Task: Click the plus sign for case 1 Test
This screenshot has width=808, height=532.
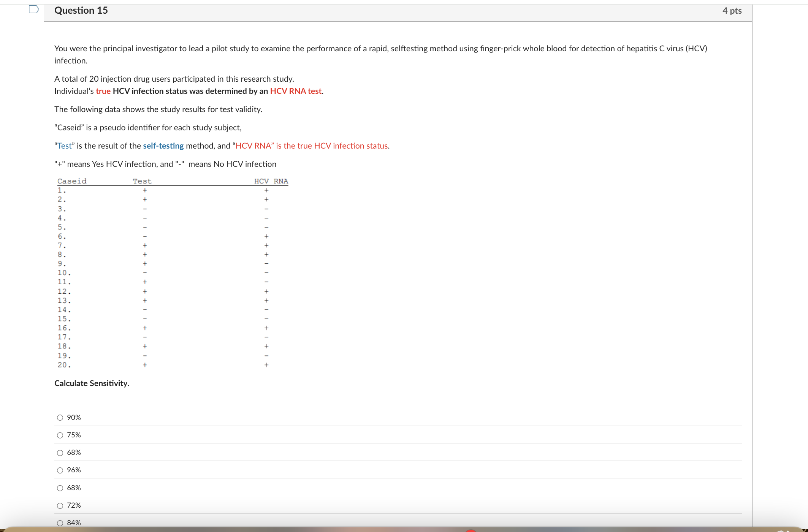Action: tap(145, 190)
